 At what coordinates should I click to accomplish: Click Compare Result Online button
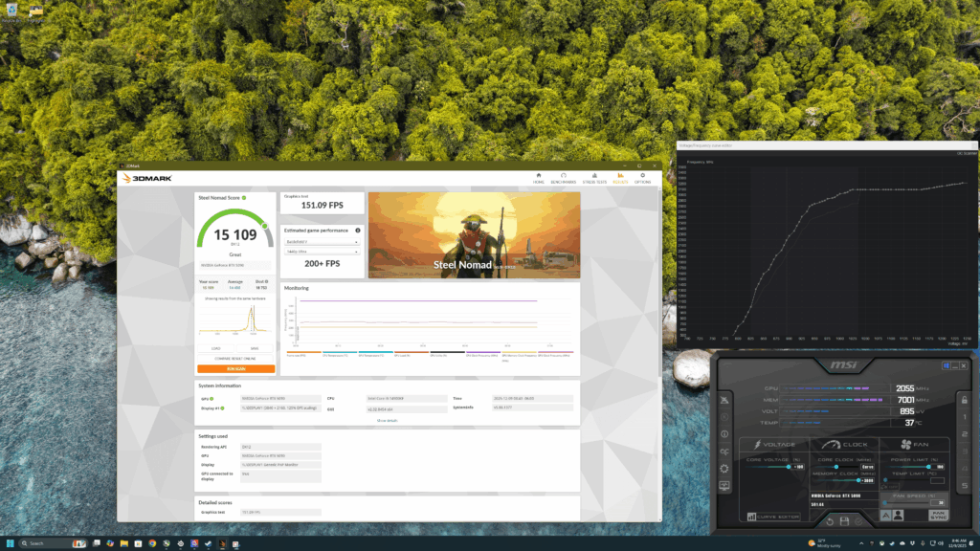click(x=235, y=359)
